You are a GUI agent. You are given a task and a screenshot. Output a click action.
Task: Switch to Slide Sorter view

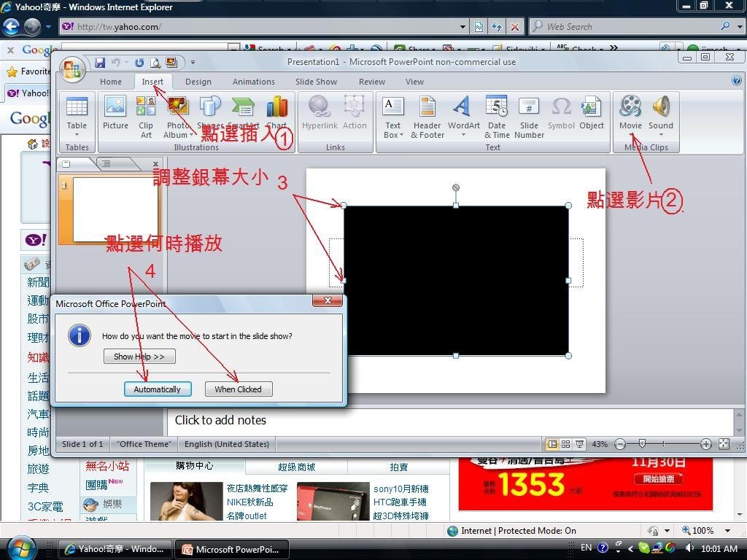(x=566, y=444)
